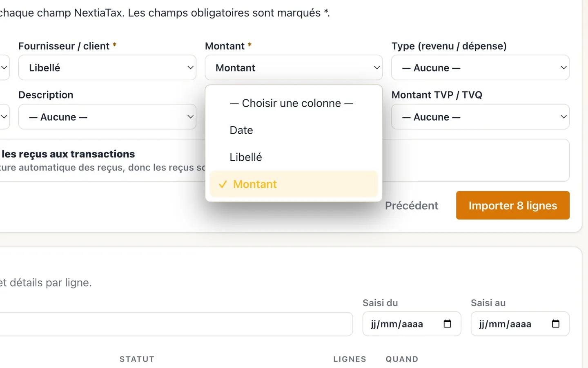Select the checked Montant option

click(x=294, y=184)
